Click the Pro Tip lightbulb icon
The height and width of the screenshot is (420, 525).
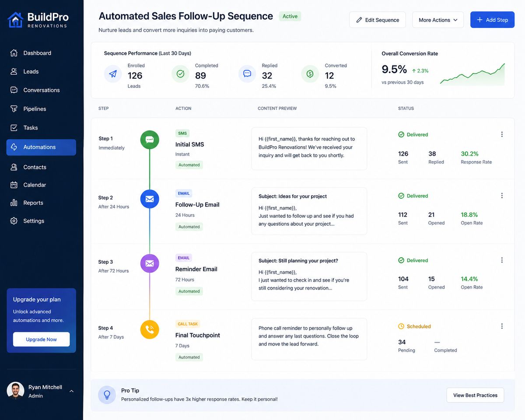pyautogui.click(x=107, y=395)
